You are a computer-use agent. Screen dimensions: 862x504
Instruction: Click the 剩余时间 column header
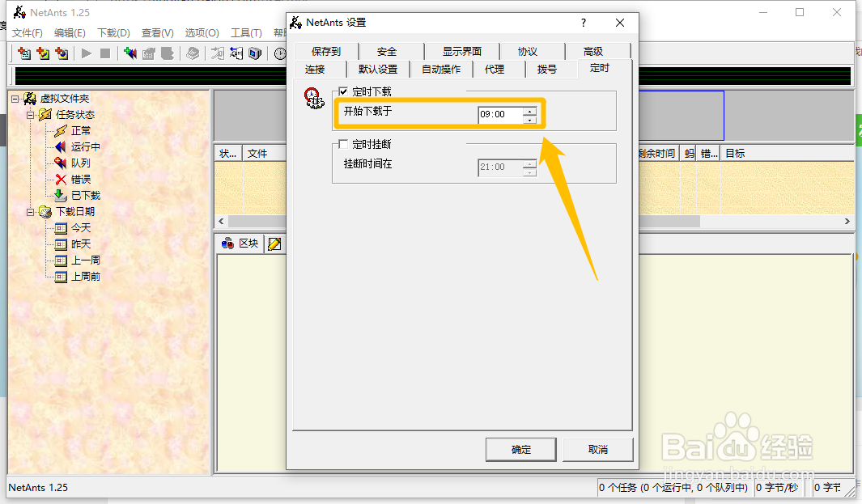pos(658,154)
